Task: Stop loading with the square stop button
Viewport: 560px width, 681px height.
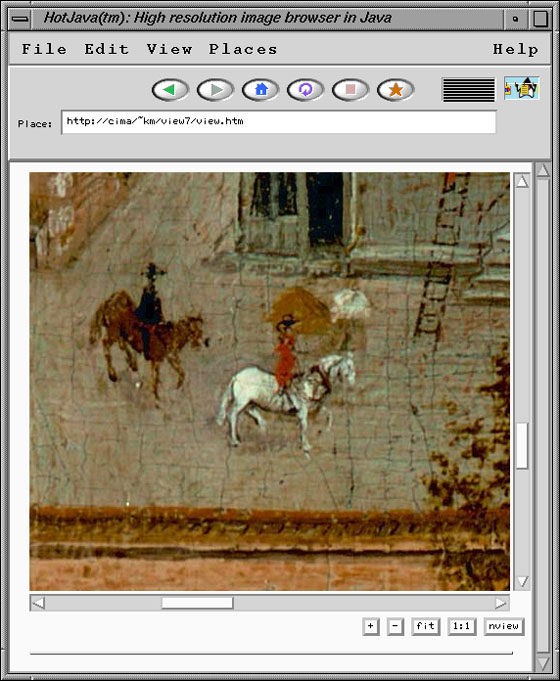Action: tap(350, 90)
